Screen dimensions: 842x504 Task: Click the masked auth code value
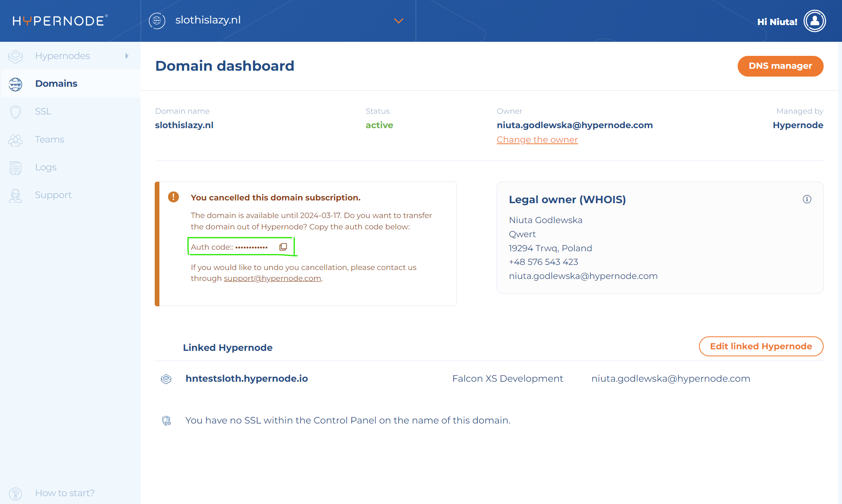[x=252, y=247]
